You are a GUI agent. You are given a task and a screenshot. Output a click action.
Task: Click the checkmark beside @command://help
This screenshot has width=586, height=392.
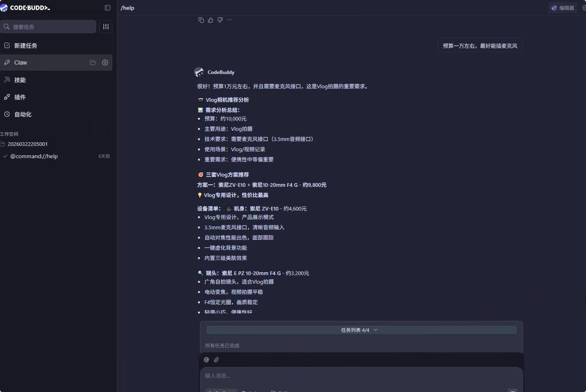click(x=5, y=156)
